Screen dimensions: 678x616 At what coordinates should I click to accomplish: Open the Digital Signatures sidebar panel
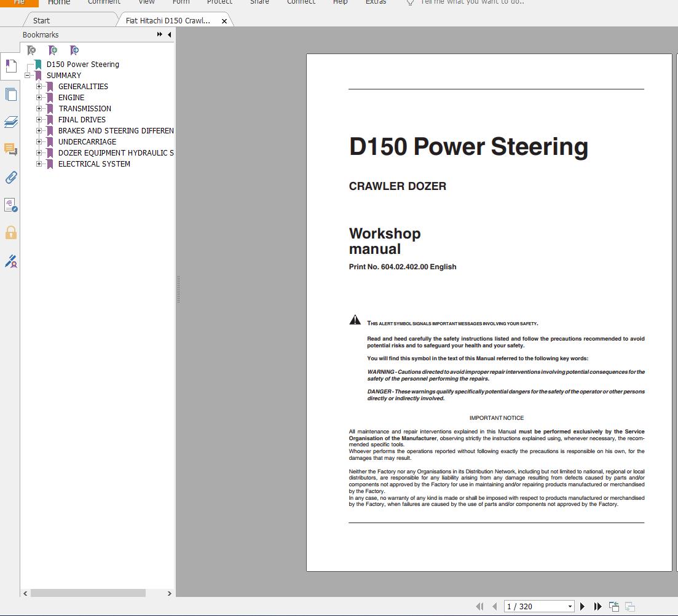tap(11, 205)
